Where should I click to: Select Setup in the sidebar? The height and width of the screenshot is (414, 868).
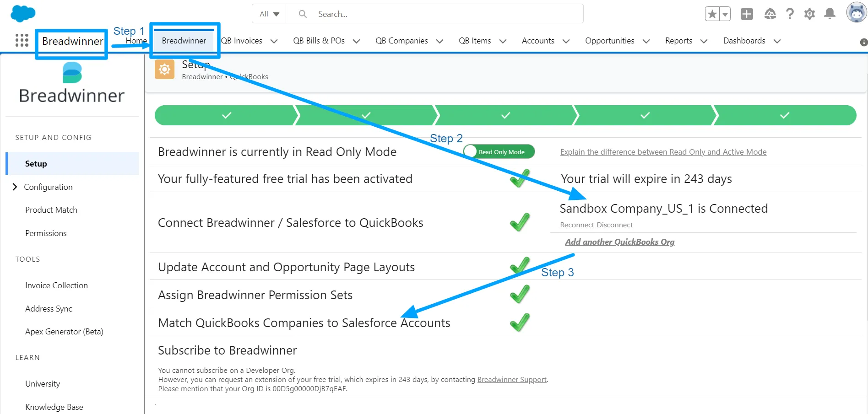pyautogui.click(x=72, y=163)
